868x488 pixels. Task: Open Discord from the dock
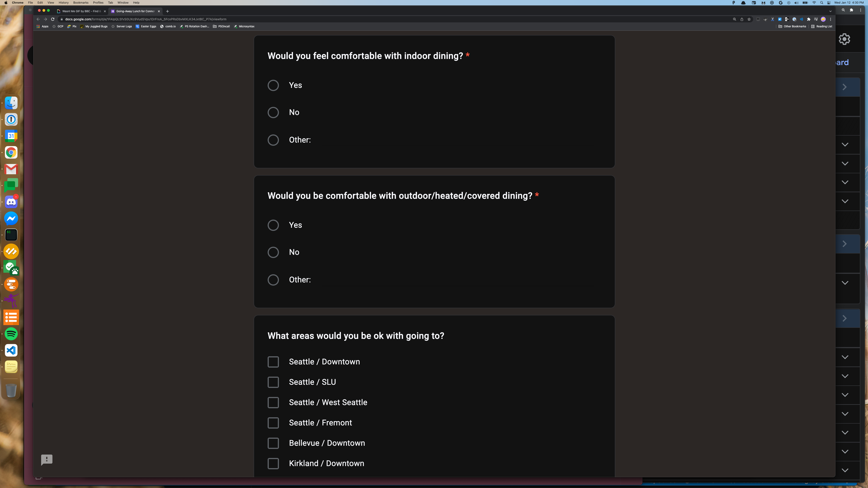click(11, 202)
